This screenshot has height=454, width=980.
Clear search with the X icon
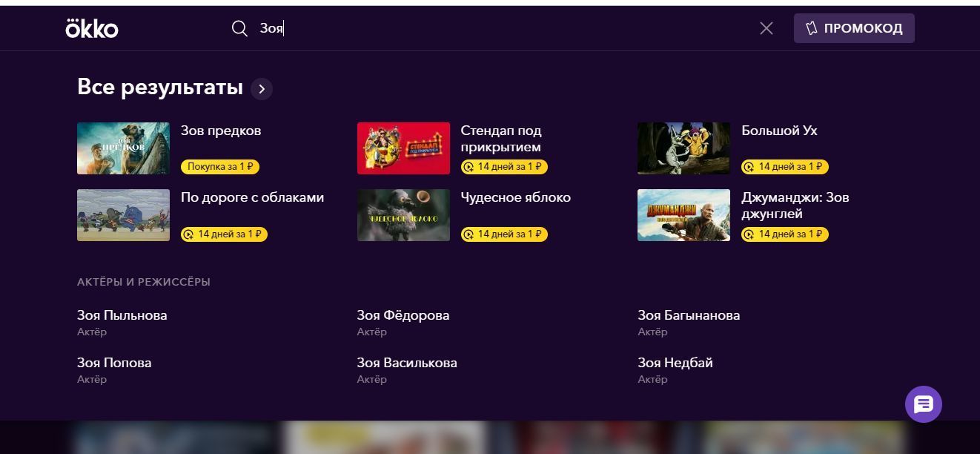coord(767,28)
